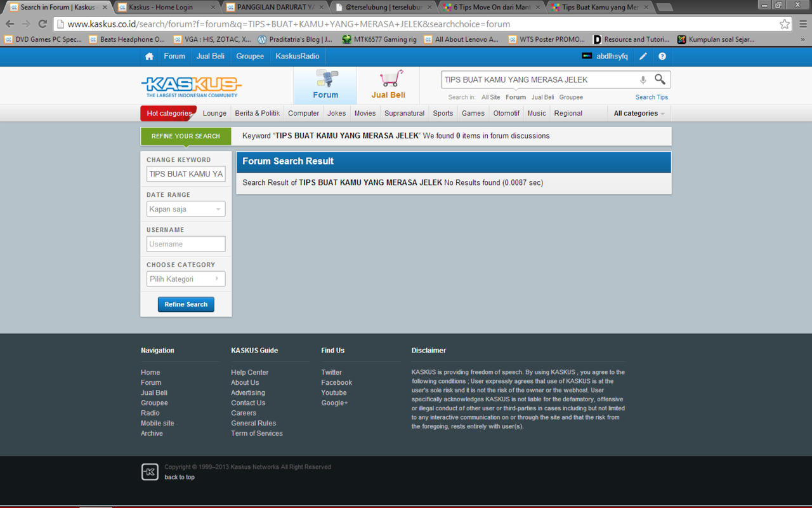This screenshot has width=812, height=508.
Task: Open bookmarks overflow chevron
Action: click(x=802, y=39)
